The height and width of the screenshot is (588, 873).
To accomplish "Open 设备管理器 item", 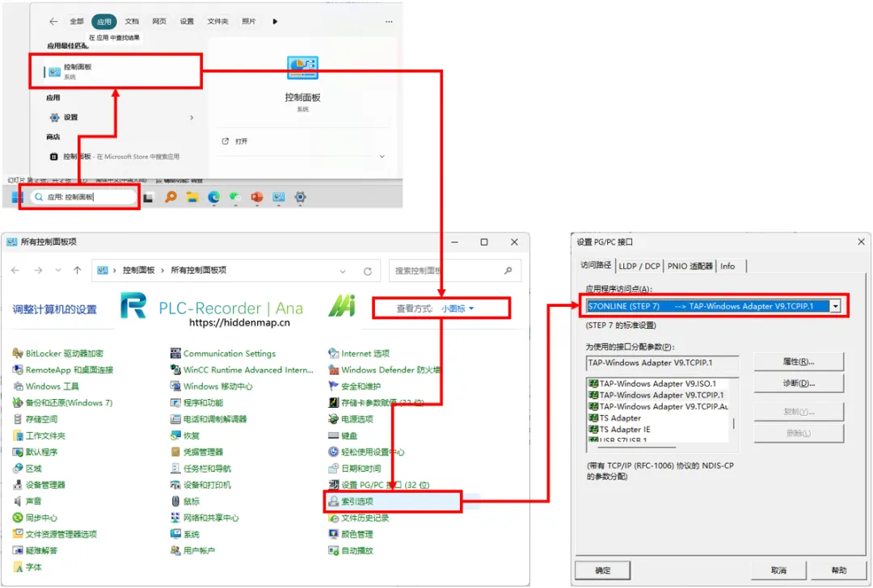I will 39,485.
